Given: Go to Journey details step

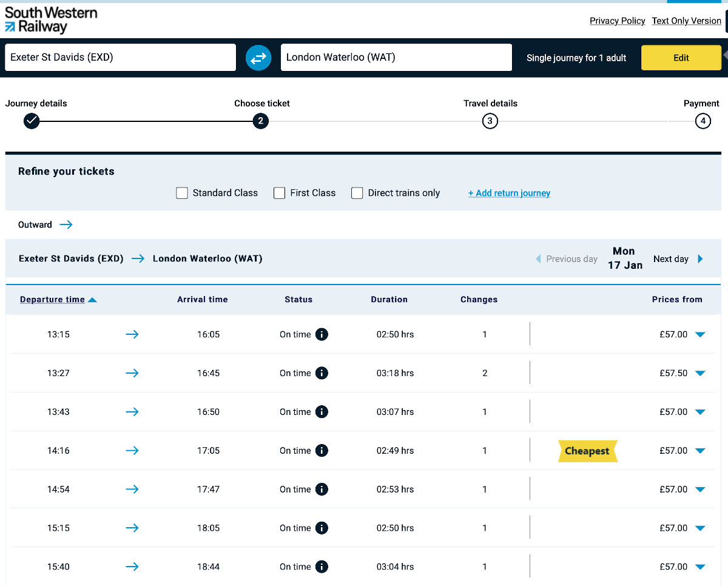Looking at the screenshot, I should point(32,121).
